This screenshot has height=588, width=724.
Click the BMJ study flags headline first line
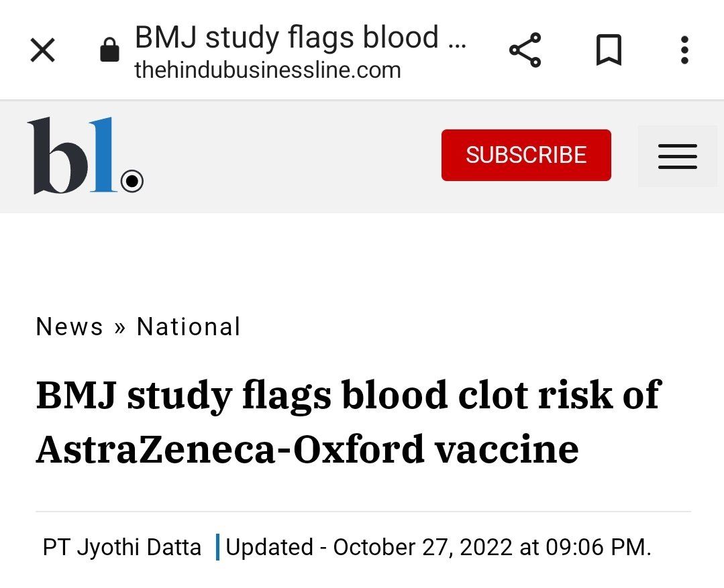pos(349,395)
